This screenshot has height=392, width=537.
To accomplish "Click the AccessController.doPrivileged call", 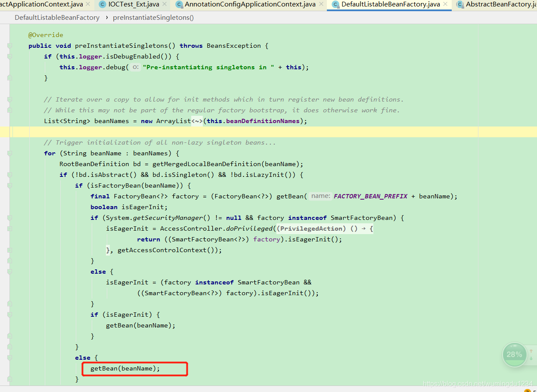I will click(x=217, y=228).
